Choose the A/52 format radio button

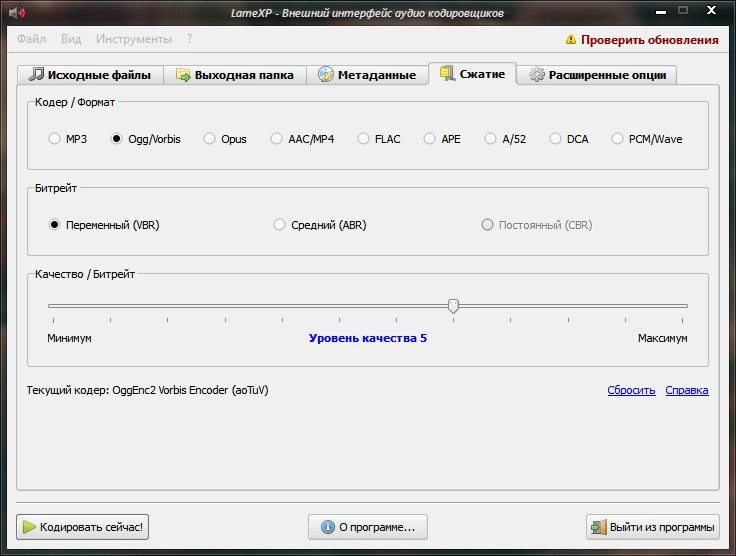point(490,139)
